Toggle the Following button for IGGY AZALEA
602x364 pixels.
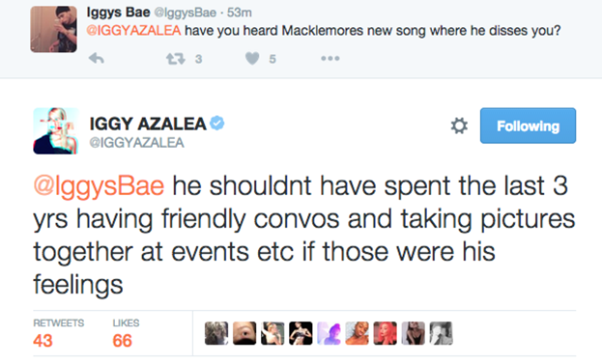(x=528, y=126)
